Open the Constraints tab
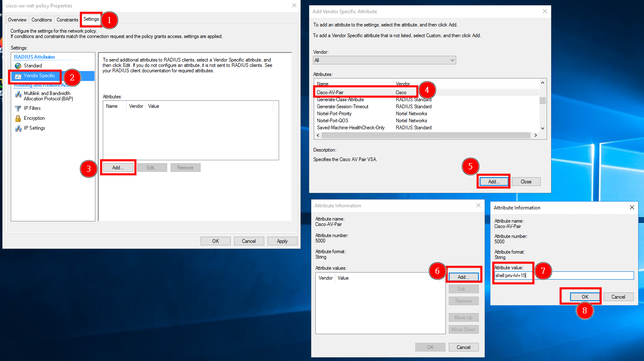This screenshot has height=361, width=644. click(67, 19)
